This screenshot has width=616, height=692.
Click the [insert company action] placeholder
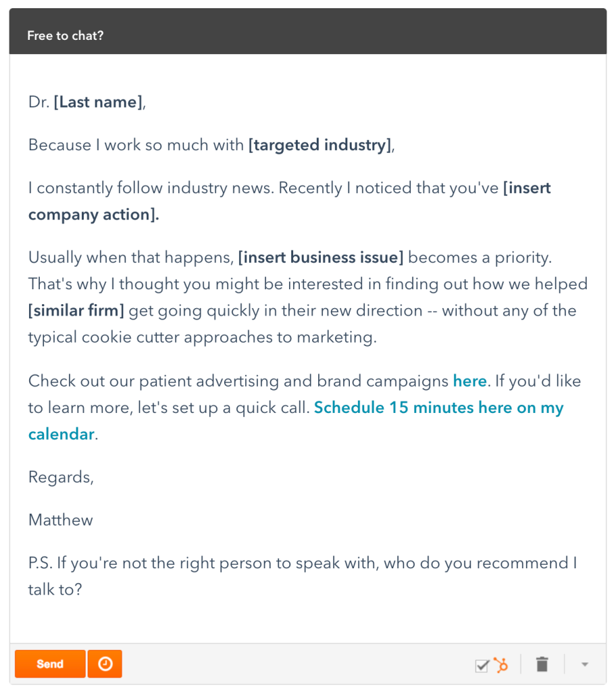[93, 215]
